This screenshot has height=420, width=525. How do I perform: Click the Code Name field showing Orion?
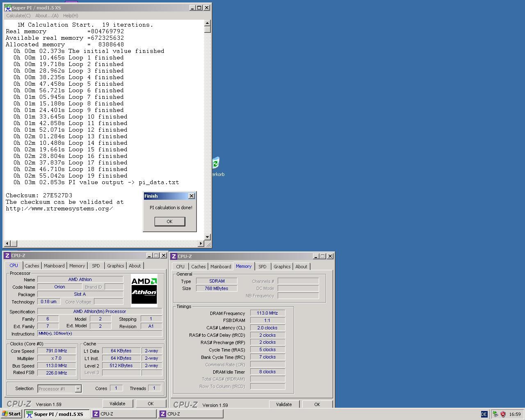point(60,287)
